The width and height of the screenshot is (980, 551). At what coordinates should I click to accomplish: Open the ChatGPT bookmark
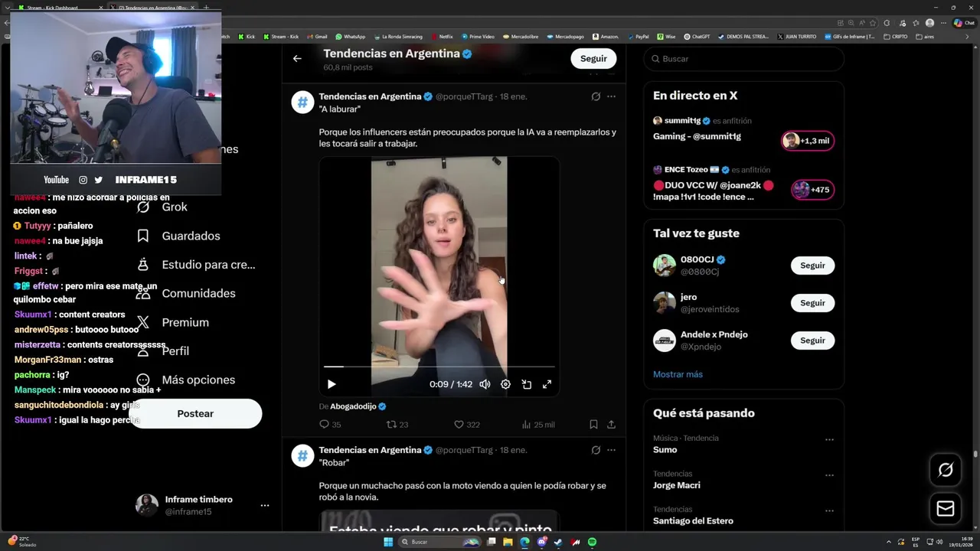[x=697, y=37]
